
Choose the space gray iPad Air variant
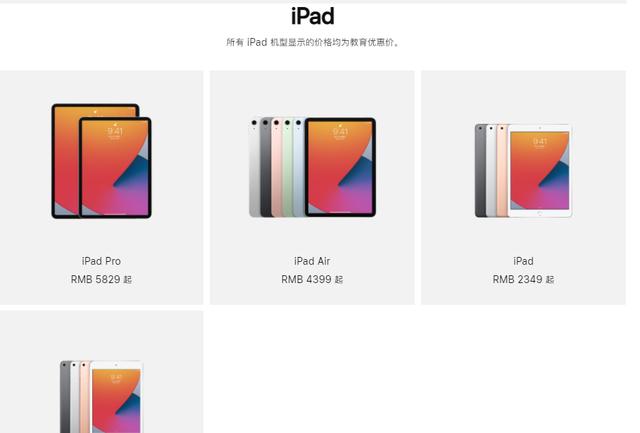(266, 167)
